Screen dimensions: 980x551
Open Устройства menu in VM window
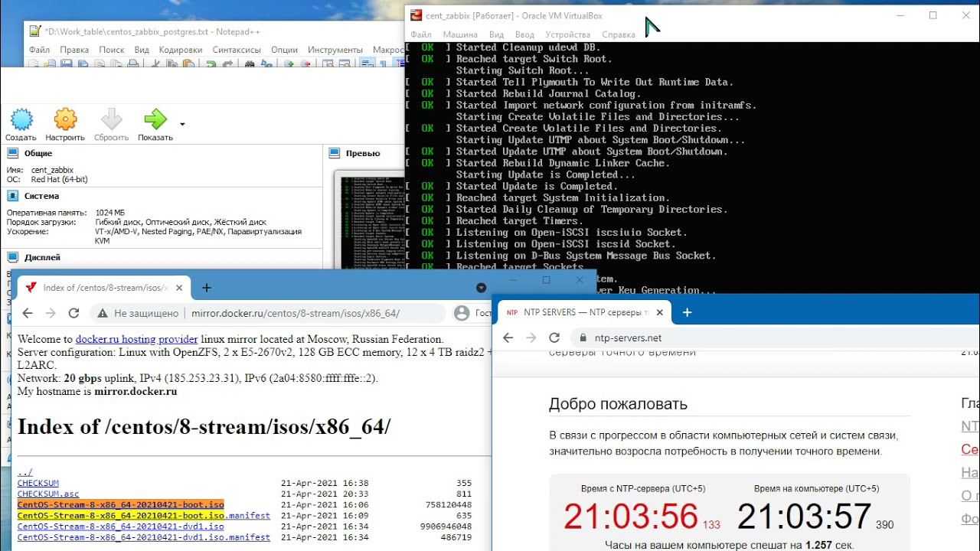click(567, 34)
